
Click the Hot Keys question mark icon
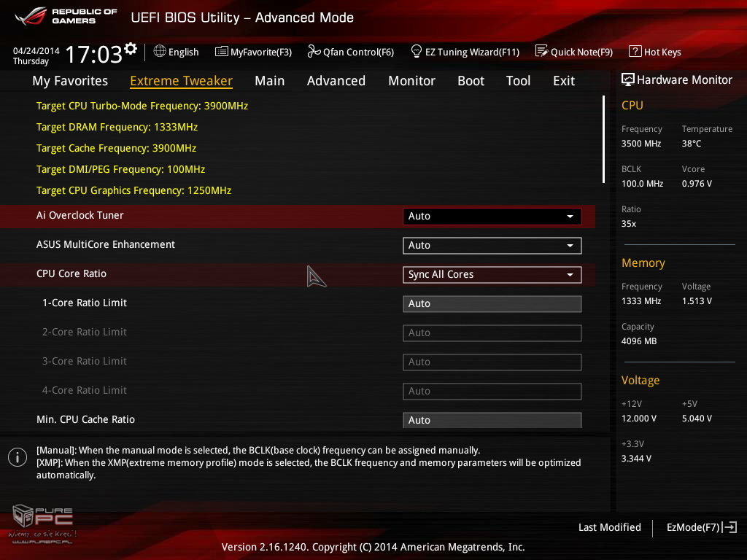pos(635,51)
